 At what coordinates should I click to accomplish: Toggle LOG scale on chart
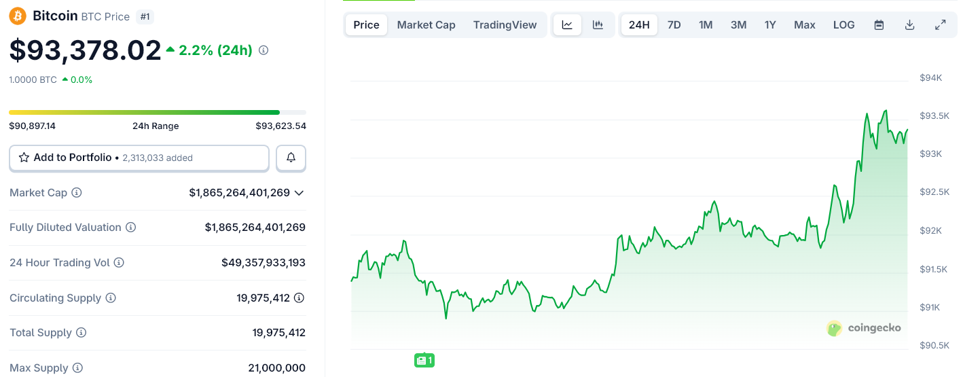tap(844, 25)
